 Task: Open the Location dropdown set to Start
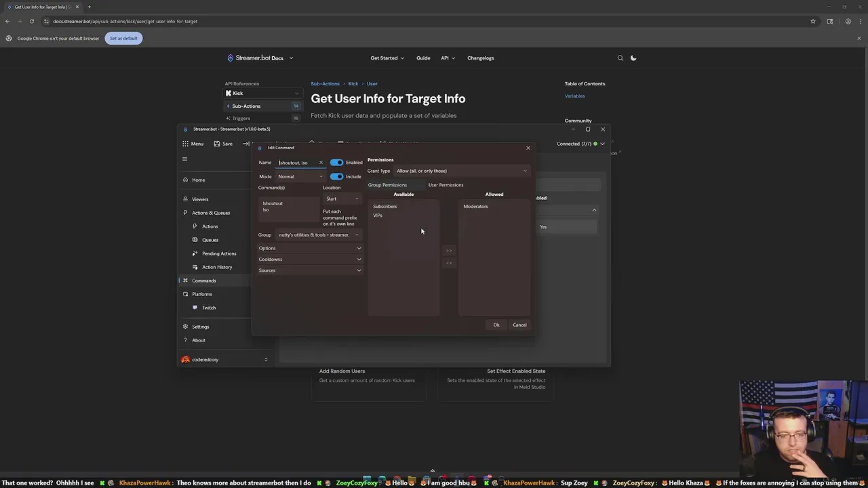[341, 199]
